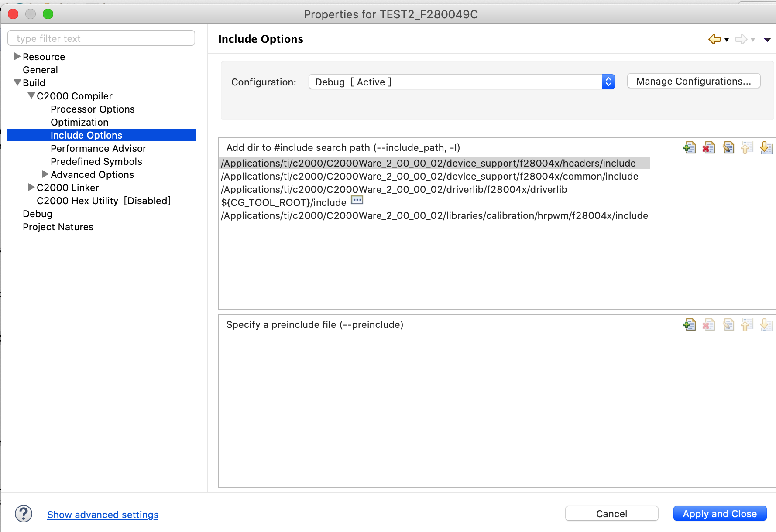Image resolution: width=776 pixels, height=532 pixels.
Task: Open the page view menu triangle
Action: tap(767, 40)
